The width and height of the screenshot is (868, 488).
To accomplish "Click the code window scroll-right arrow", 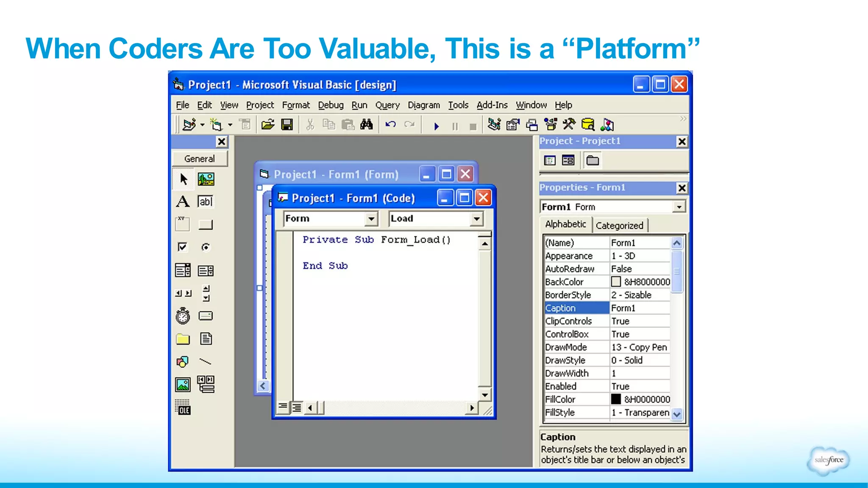I will coord(472,408).
